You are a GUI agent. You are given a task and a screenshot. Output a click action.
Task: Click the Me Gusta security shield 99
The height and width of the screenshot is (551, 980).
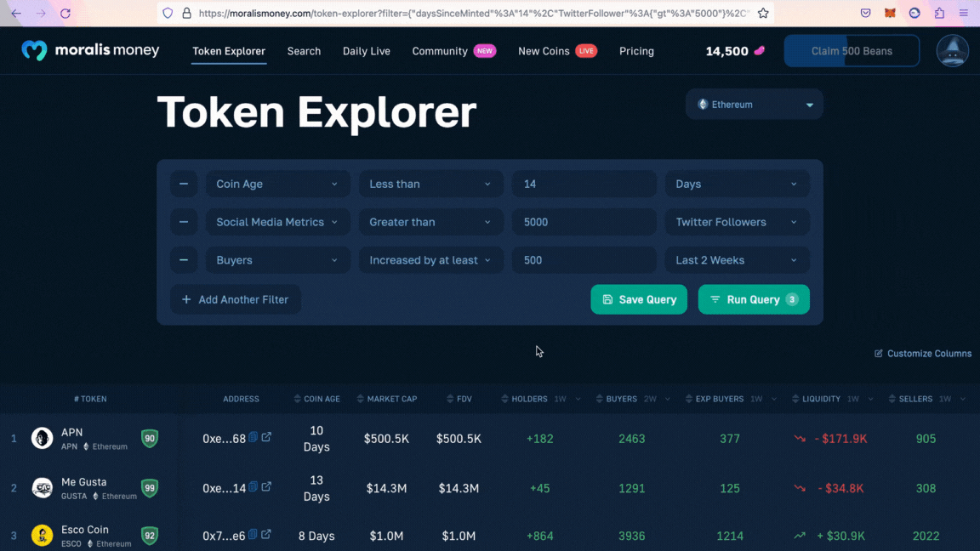click(150, 488)
